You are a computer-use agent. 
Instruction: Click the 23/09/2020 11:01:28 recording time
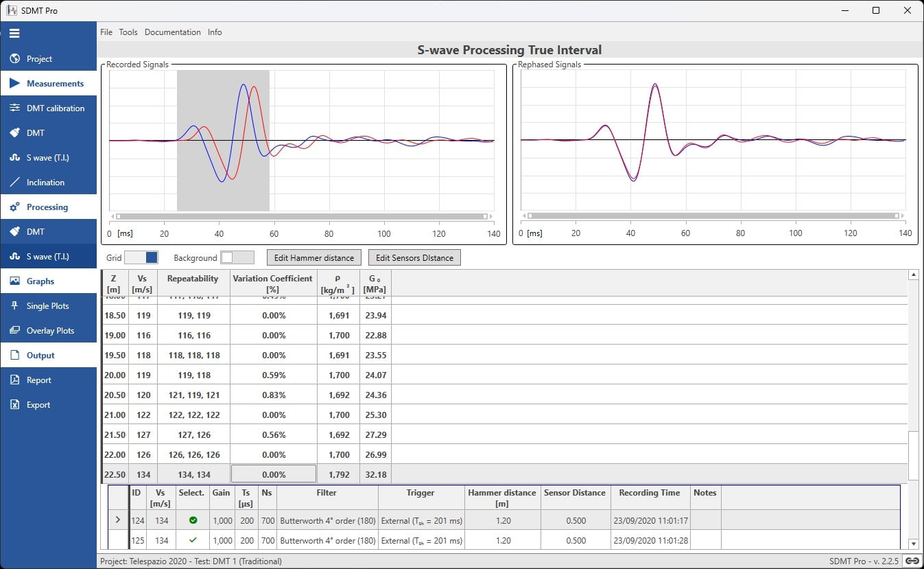pyautogui.click(x=649, y=541)
